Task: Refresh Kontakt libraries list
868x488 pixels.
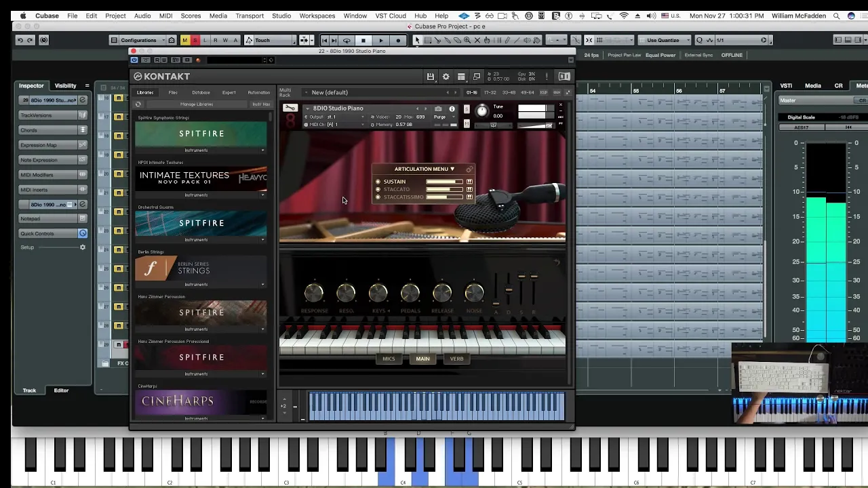Action: (138, 104)
